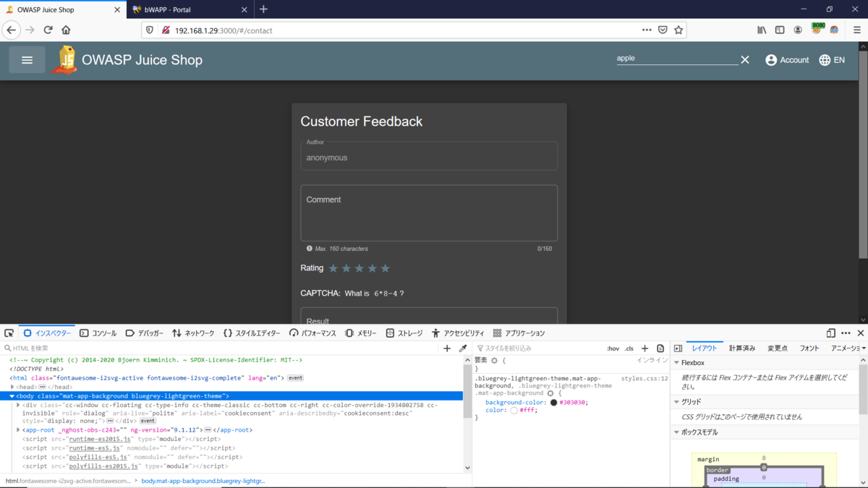Image resolution: width=868 pixels, height=488 pixels.
Task: Open the Juice Shop hamburger side menu
Action: coord(27,60)
